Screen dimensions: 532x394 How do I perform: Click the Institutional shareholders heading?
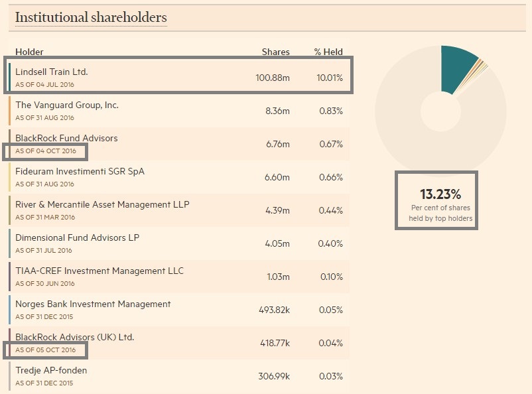[91, 17]
